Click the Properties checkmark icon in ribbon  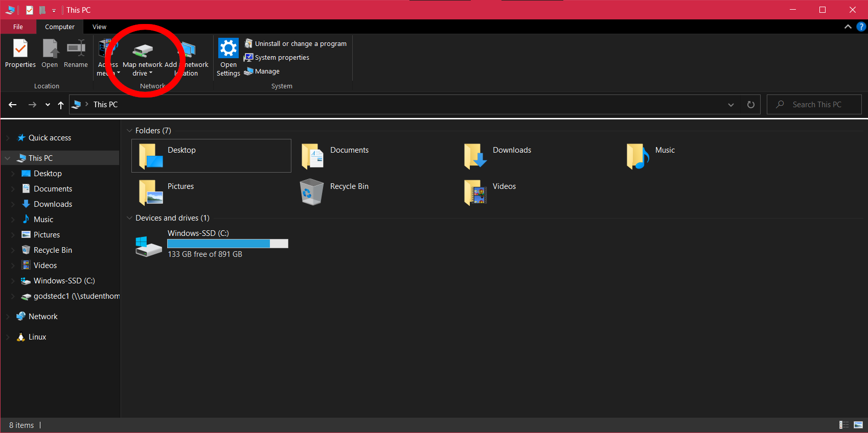click(x=20, y=49)
